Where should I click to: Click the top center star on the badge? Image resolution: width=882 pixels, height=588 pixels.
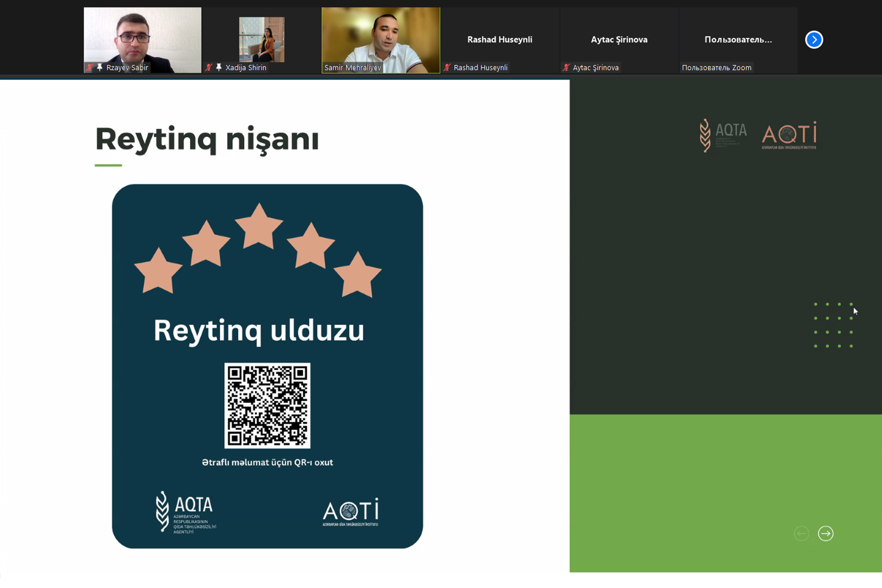(259, 229)
